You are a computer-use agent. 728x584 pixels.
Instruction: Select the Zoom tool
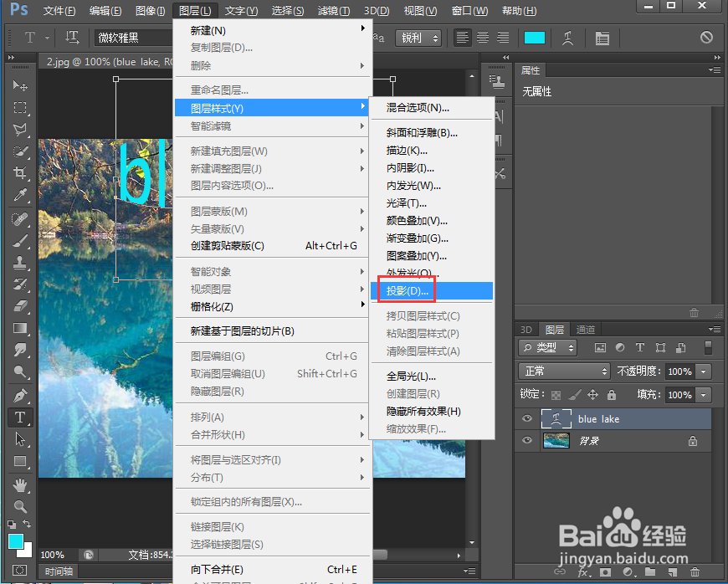click(20, 506)
